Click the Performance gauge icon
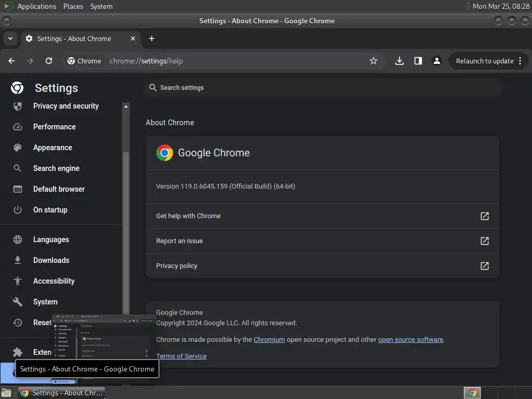The image size is (532, 399). (18, 127)
